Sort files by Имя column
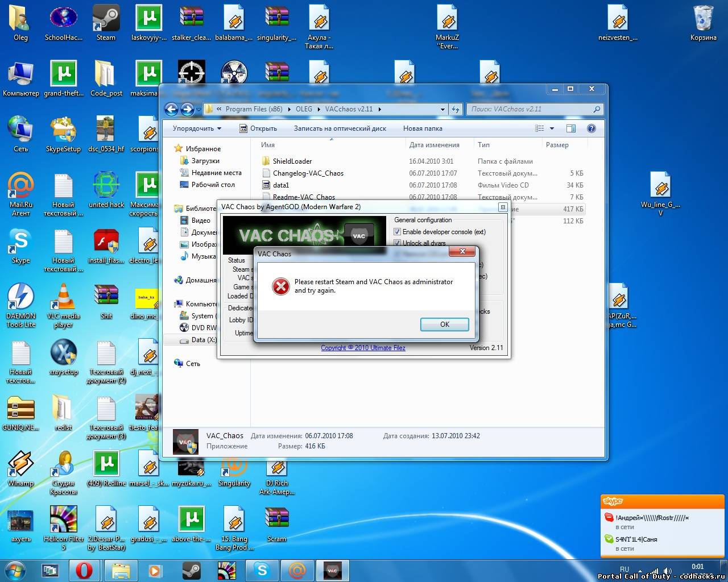728x582 pixels. pyautogui.click(x=268, y=145)
